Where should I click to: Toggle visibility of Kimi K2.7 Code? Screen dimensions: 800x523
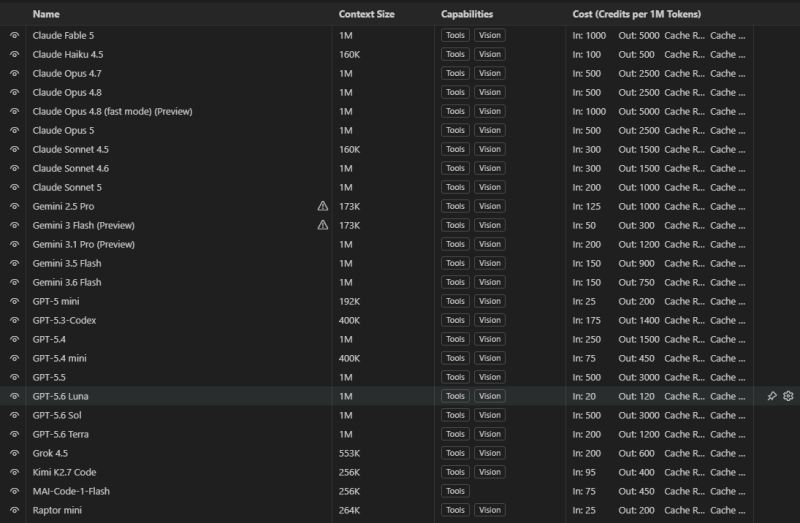point(14,472)
